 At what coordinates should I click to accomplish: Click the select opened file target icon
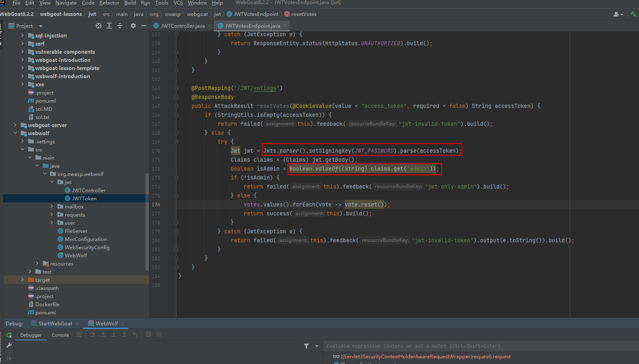pyautogui.click(x=99, y=26)
